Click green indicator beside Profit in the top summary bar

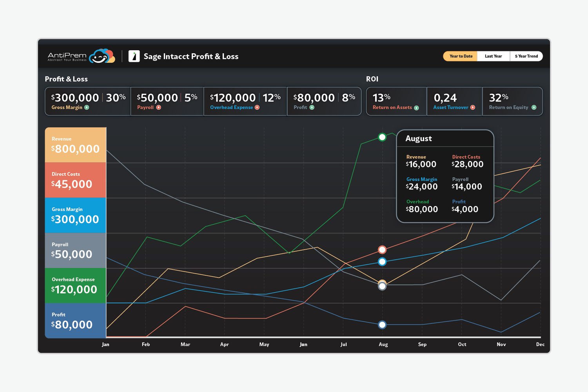[x=312, y=107]
